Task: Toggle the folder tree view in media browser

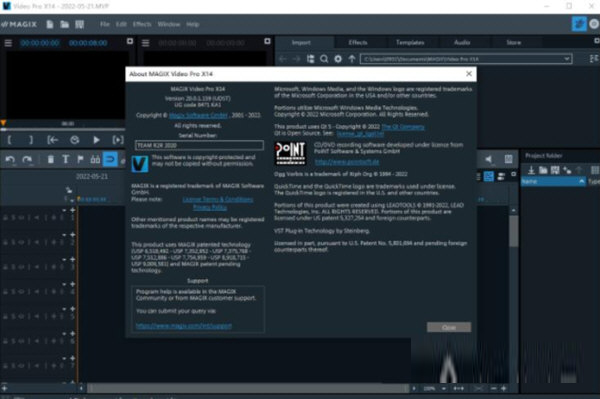Action: [x=310, y=59]
